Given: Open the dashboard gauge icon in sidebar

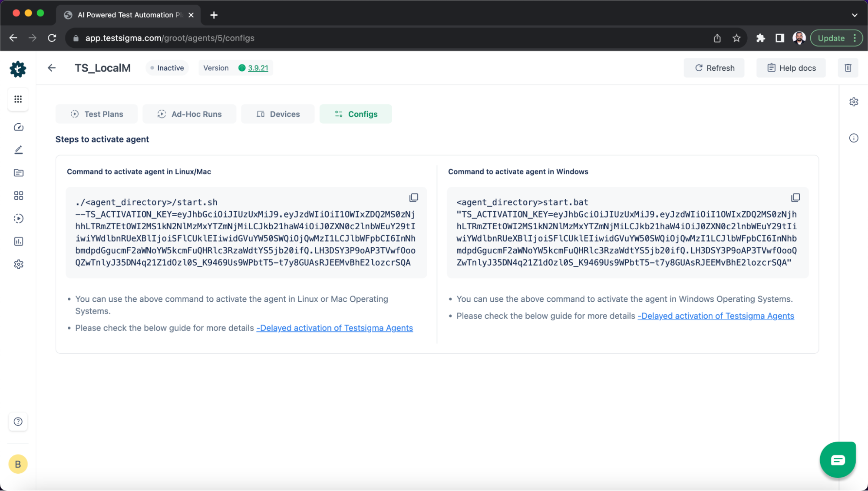Looking at the screenshot, I should click(x=18, y=127).
